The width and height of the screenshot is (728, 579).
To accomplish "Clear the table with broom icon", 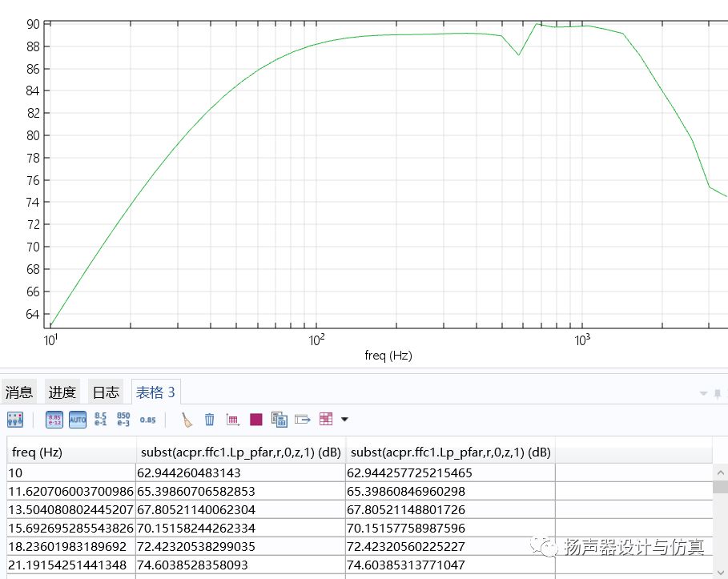I will click(x=187, y=419).
